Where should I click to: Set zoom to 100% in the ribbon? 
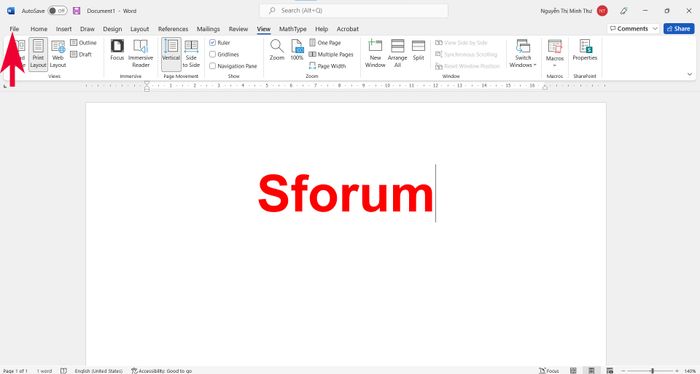pyautogui.click(x=297, y=50)
